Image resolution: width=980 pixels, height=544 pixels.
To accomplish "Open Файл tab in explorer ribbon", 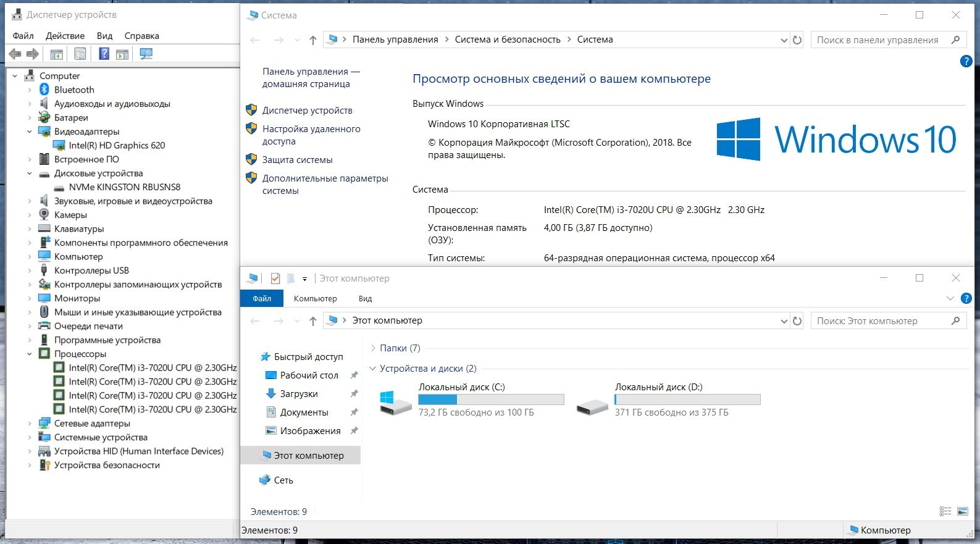I will [x=262, y=298].
